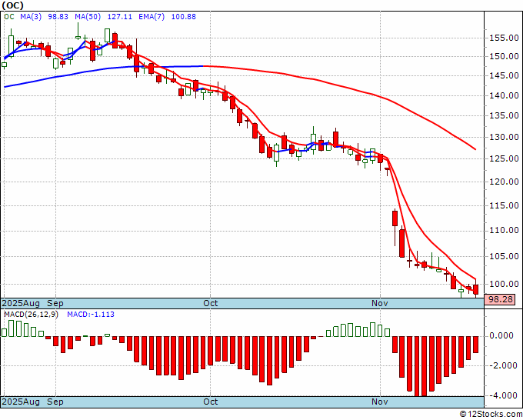Click the last price tag 98.28
Screen dimensions: 523x420
point(500,299)
